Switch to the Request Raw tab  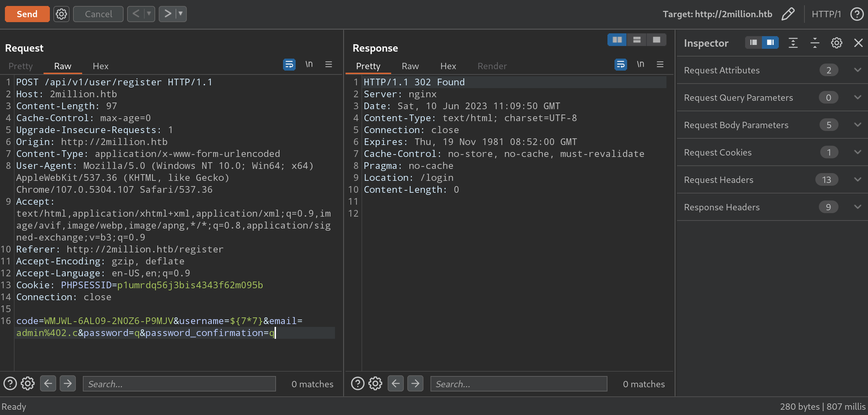tap(63, 66)
